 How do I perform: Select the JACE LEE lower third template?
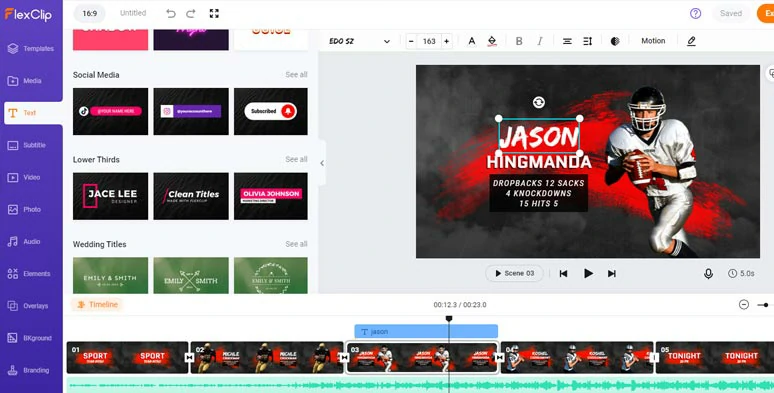[111, 196]
